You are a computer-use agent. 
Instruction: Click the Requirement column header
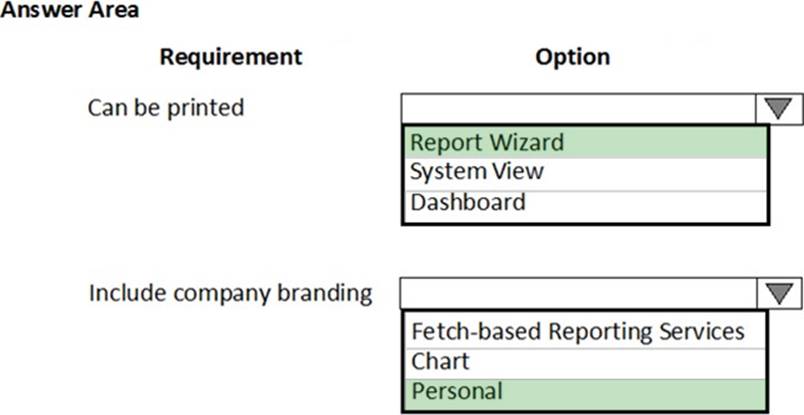coord(230,56)
